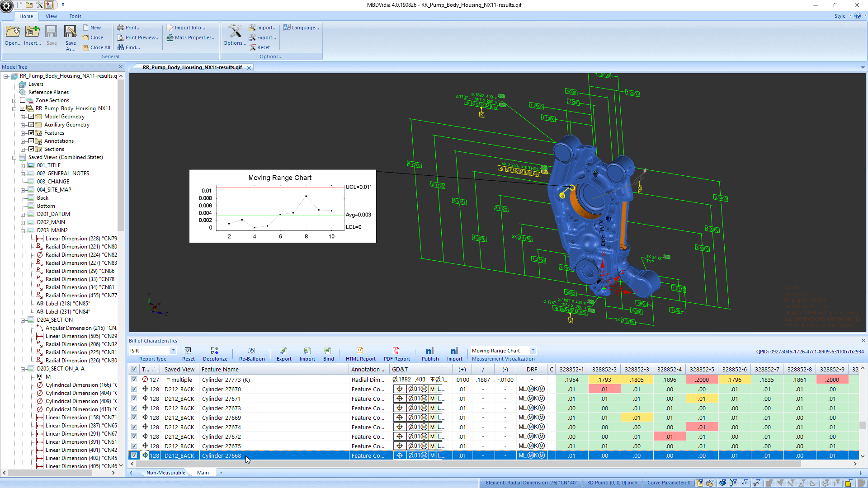
Task: Click the Bind icon in the toolbar
Action: (x=329, y=354)
